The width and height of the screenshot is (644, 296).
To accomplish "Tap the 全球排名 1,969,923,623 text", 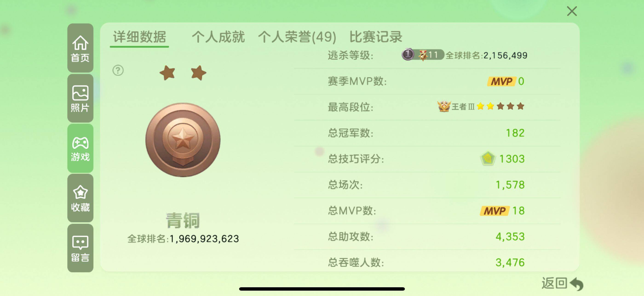I will 183,239.
